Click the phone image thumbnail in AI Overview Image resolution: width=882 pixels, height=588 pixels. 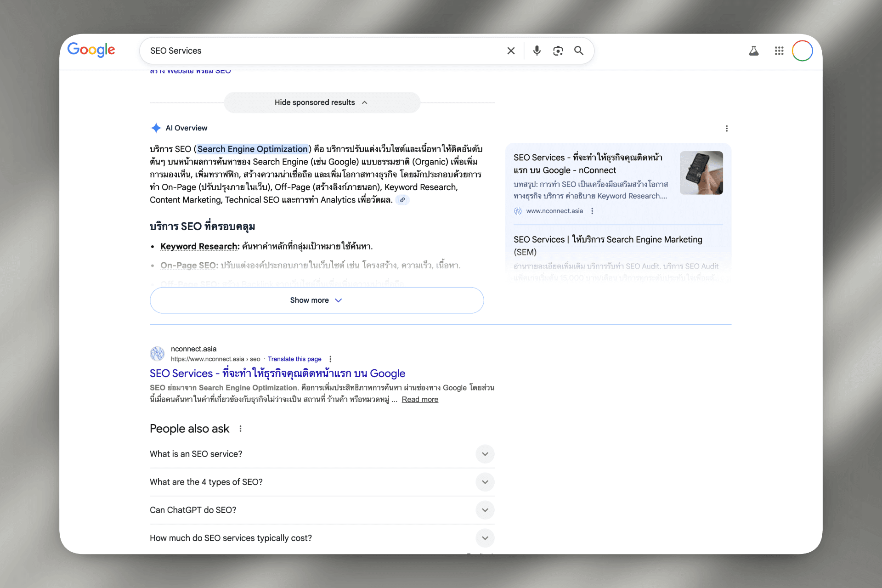coord(701,173)
